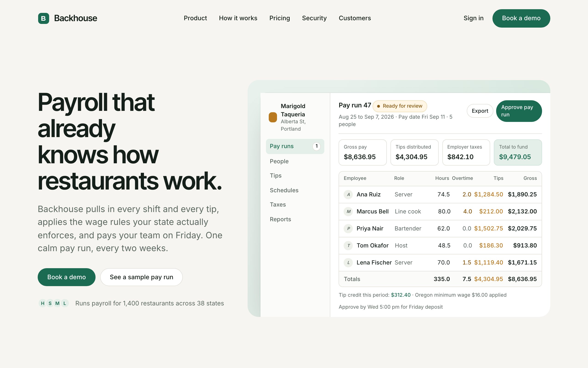This screenshot has width=588, height=368.
Task: Click Marcus Bell's tips value $212.00
Action: point(491,212)
